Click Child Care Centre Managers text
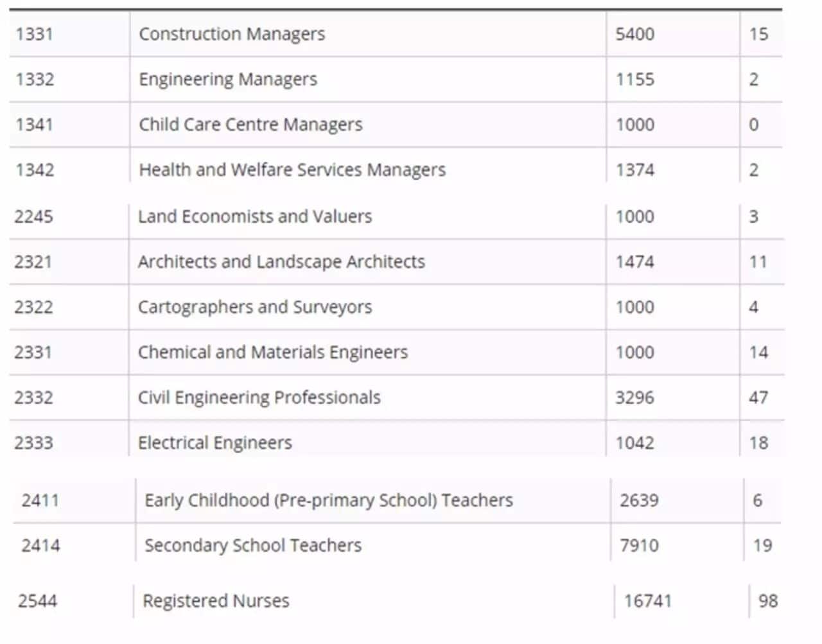 (x=250, y=125)
